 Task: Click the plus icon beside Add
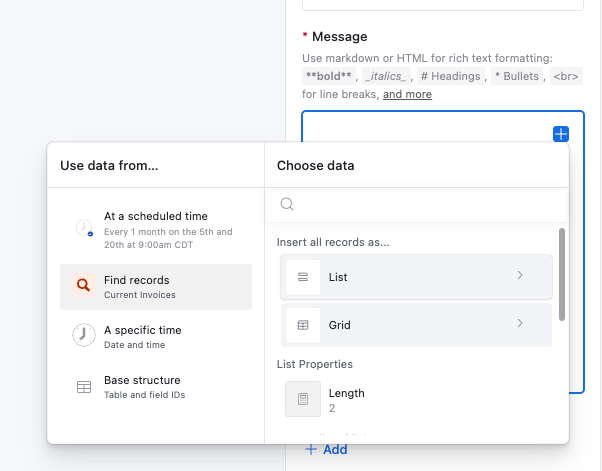pyautogui.click(x=311, y=449)
